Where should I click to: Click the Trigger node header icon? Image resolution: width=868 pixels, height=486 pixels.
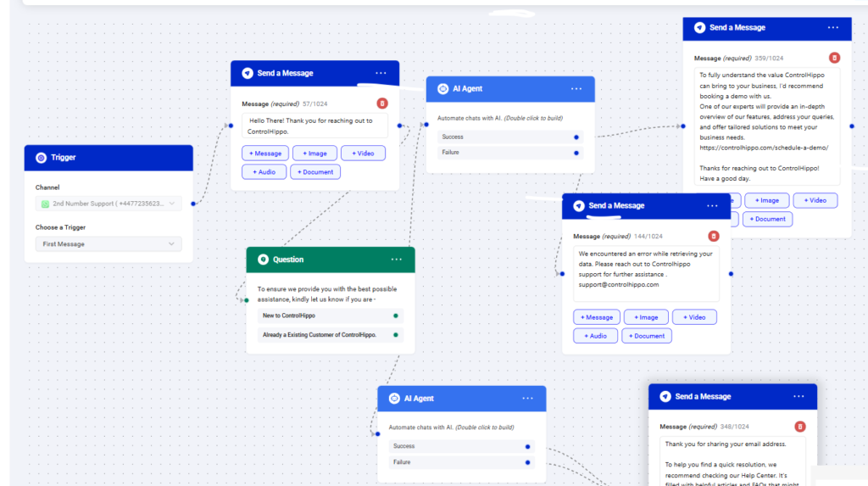41,158
